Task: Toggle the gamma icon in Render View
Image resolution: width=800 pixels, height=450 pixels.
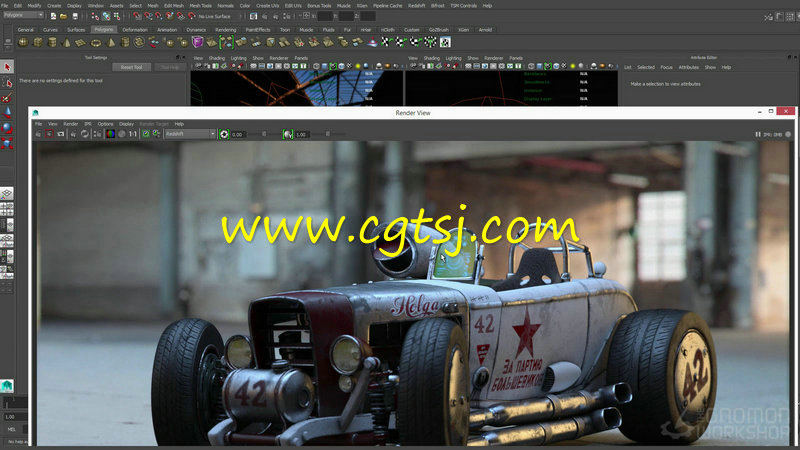Action: pyautogui.click(x=288, y=134)
